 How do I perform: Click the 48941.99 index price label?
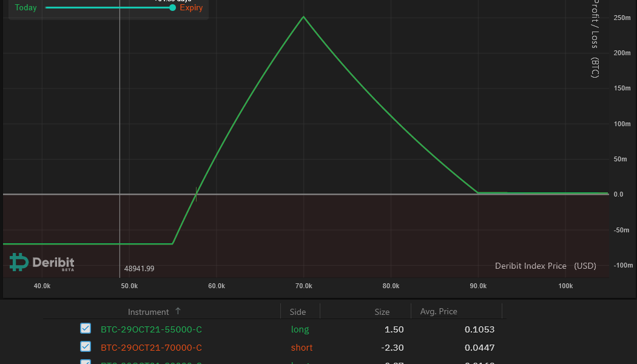point(139,268)
